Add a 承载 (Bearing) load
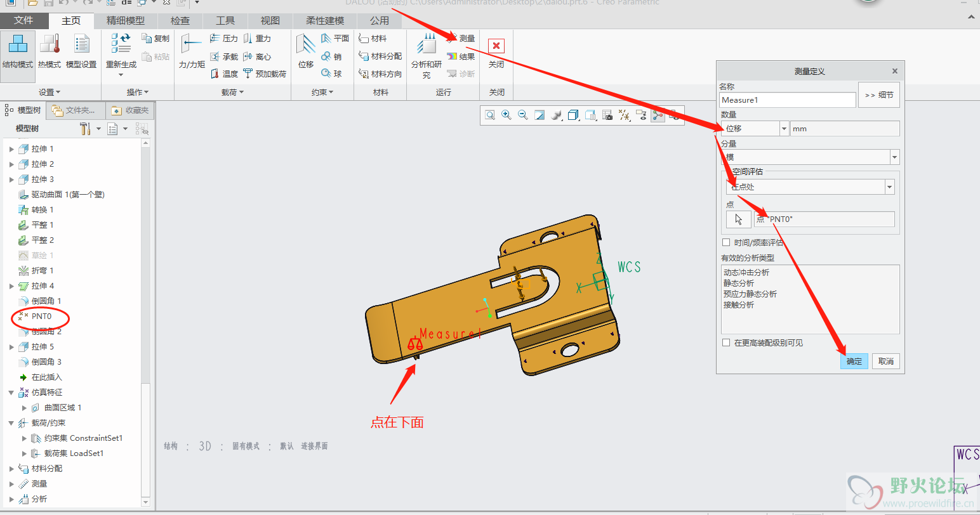980x515 pixels. 223,56
